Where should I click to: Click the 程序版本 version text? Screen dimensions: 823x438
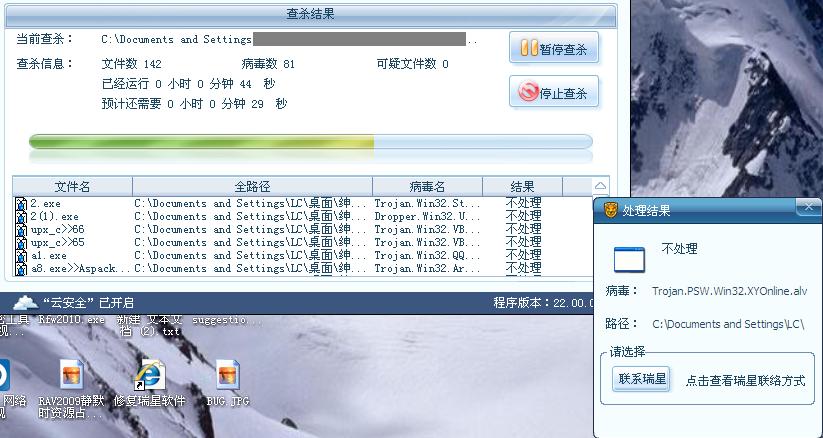pos(543,303)
